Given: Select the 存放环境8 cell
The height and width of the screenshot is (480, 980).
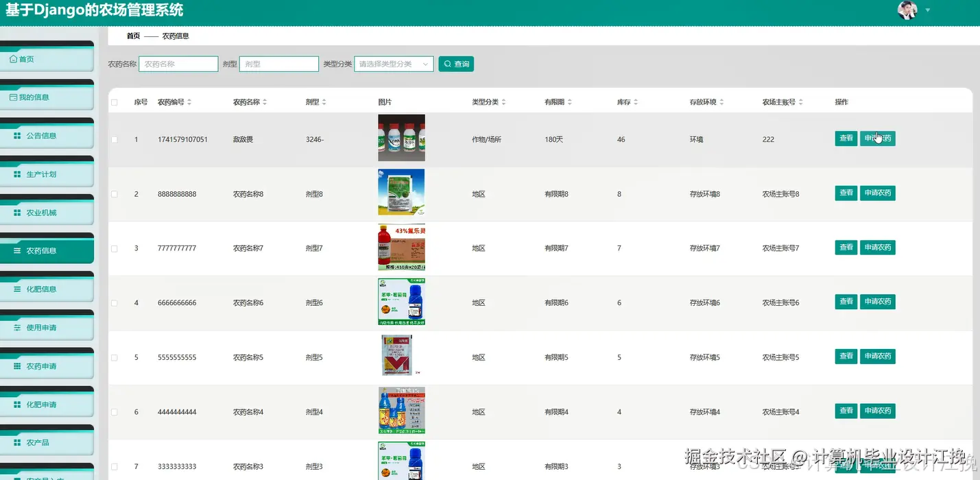Looking at the screenshot, I should pyautogui.click(x=705, y=194).
